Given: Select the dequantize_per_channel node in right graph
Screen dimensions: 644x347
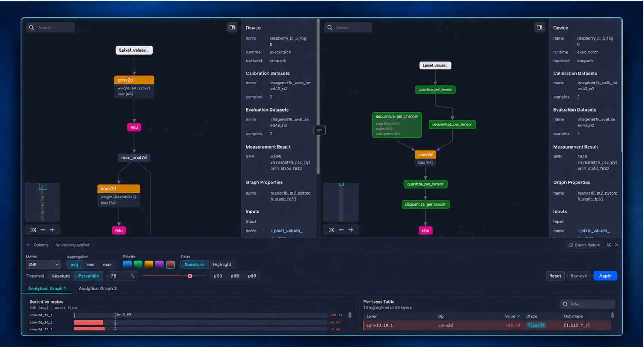Looking at the screenshot, I should [x=397, y=125].
